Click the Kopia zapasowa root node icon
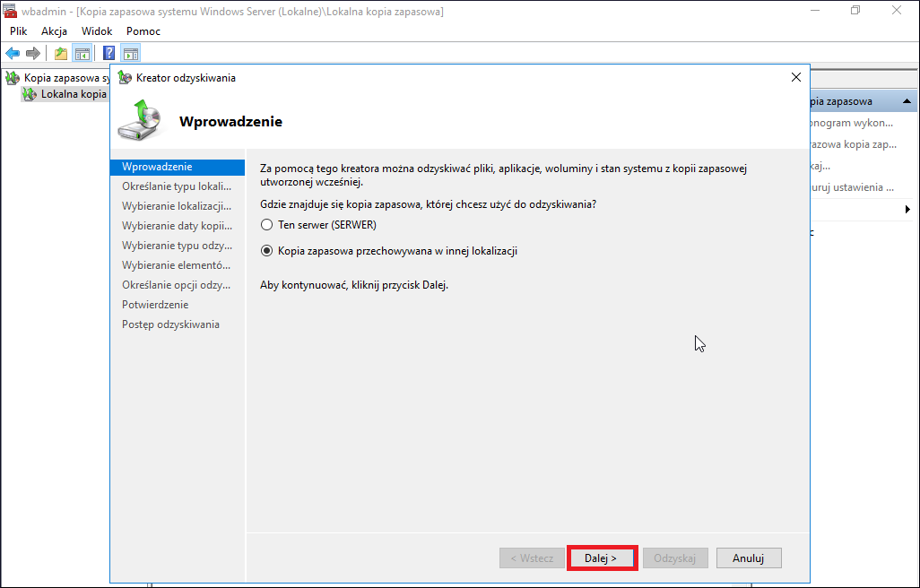Image resolution: width=920 pixels, height=588 pixels. [13, 78]
